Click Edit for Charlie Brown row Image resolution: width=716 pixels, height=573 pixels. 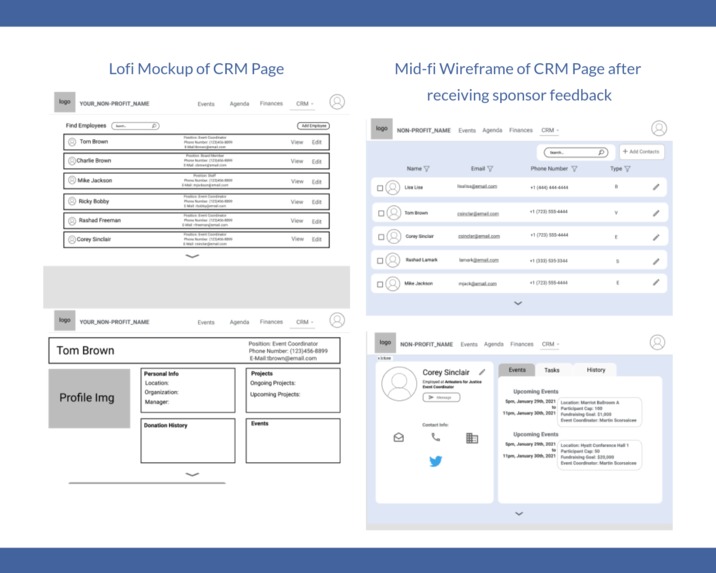point(317,162)
